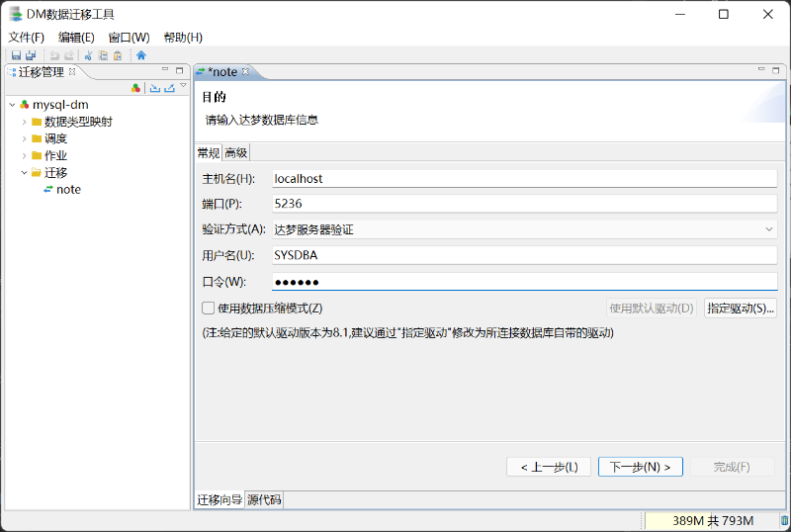Screen dimensions: 791x532
Task: Switch to the 源代码 bottom tab
Action: click(264, 499)
